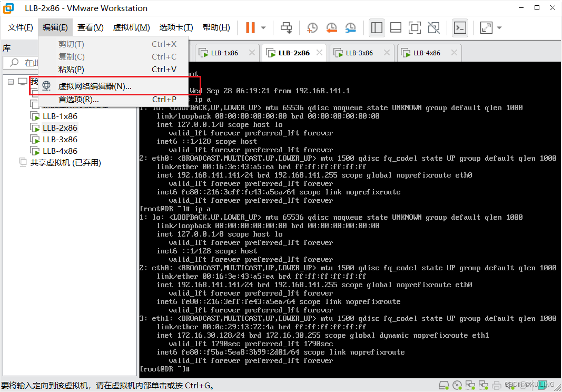This screenshot has width=562, height=392.
Task: Click the hard disk status bar icon
Action: (443, 386)
